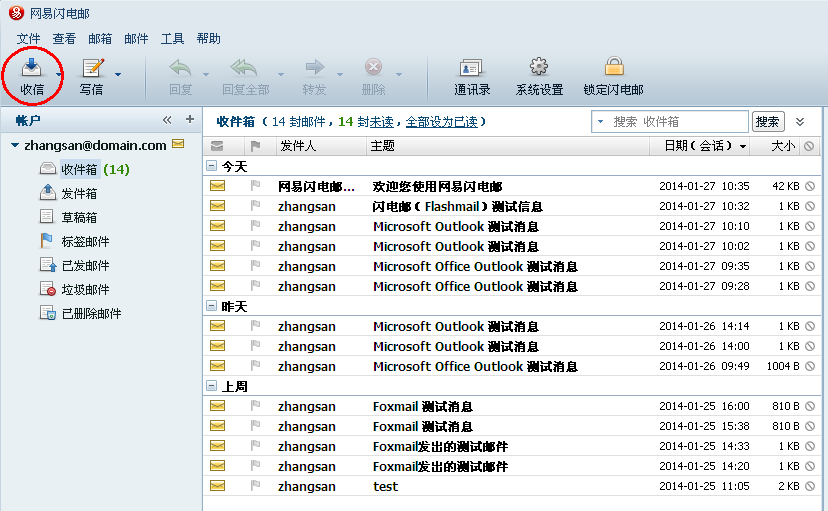Open the 收信 dropdown arrow
Image resolution: width=828 pixels, height=511 pixels.
[x=58, y=74]
